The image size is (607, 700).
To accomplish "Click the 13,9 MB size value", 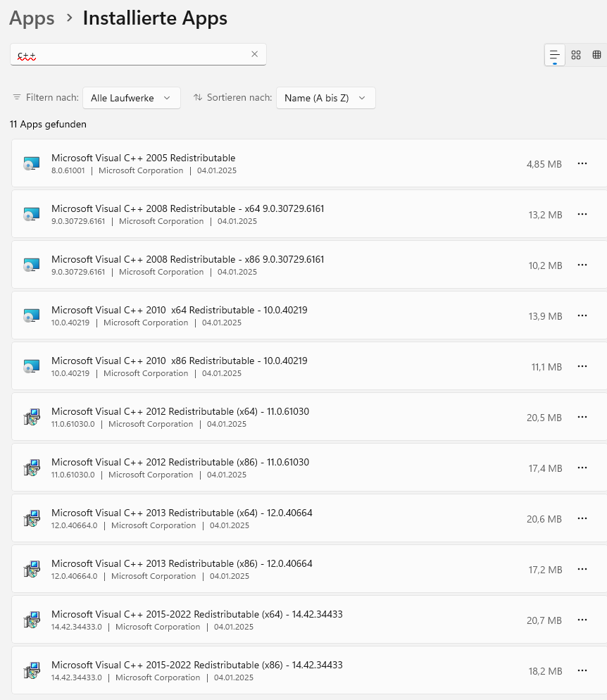I will (546, 316).
